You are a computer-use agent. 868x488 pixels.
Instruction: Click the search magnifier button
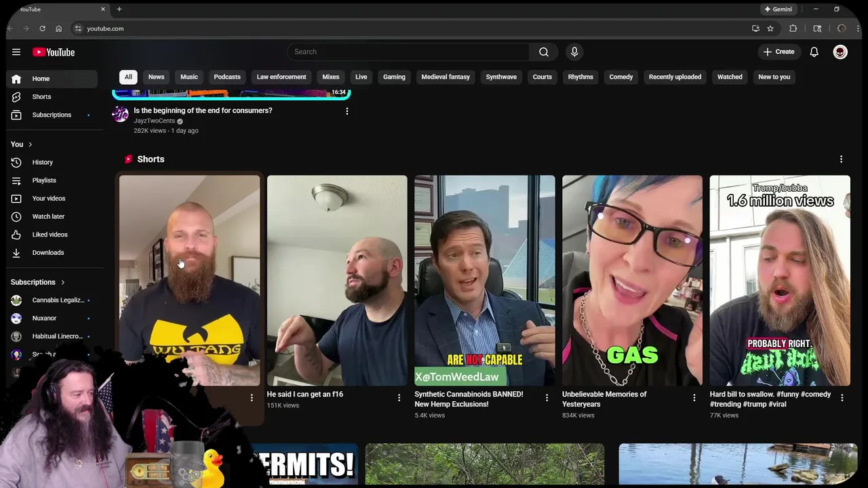click(x=544, y=52)
